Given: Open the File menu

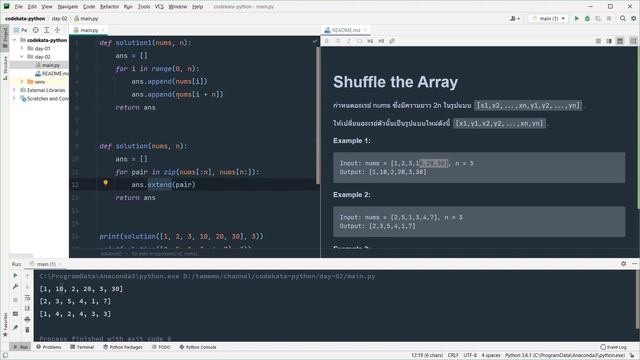Looking at the screenshot, I should [x=19, y=7].
